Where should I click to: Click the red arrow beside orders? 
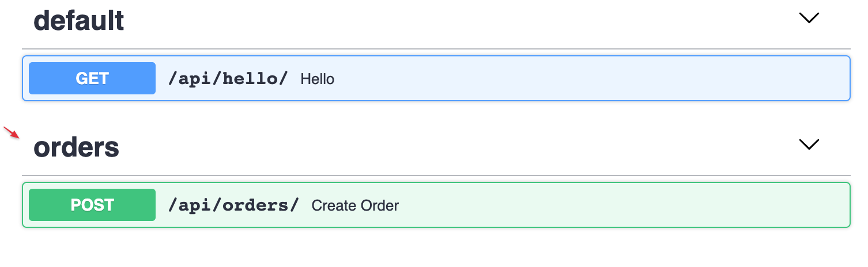click(11, 133)
